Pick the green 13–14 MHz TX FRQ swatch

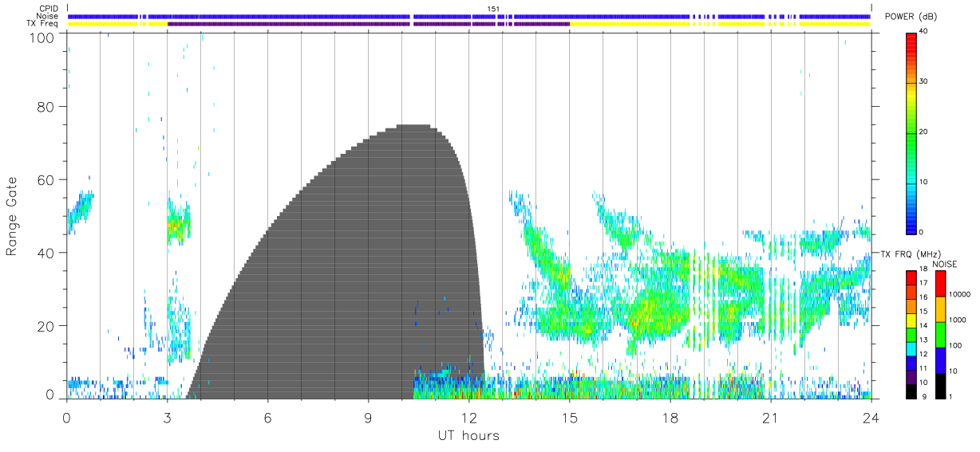(x=911, y=333)
